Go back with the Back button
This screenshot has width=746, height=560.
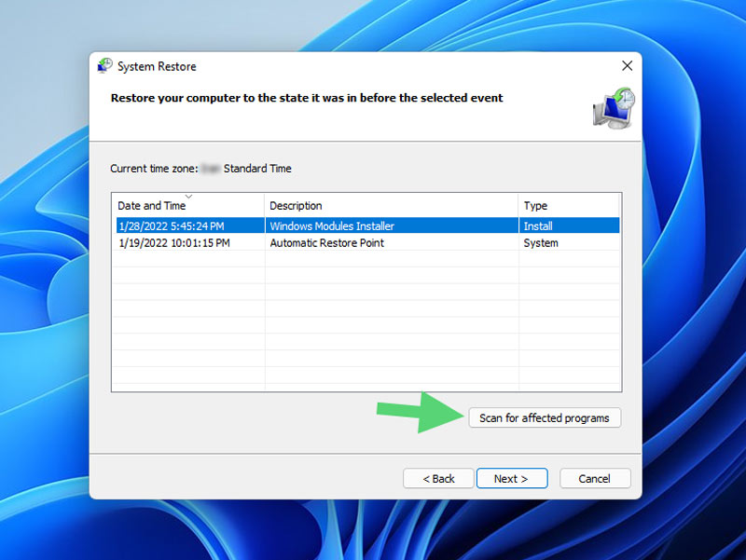(438, 478)
